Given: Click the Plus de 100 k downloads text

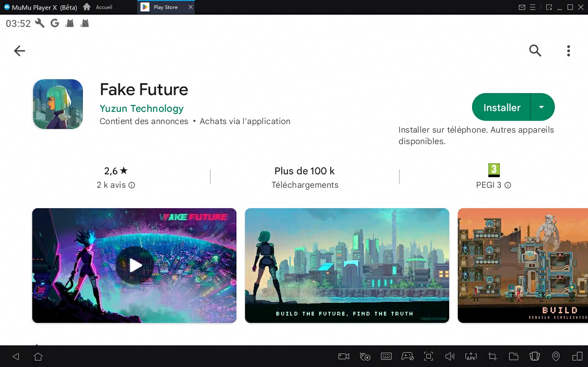Looking at the screenshot, I should coord(305,171).
